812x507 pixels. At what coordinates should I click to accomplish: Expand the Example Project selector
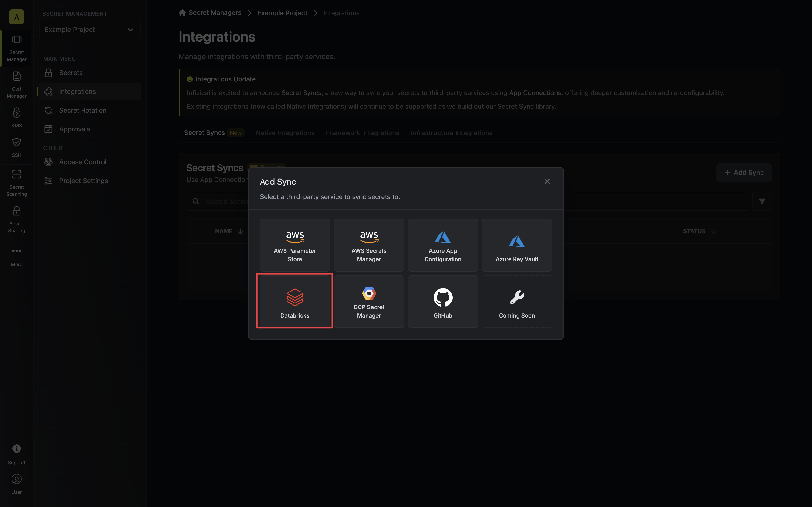pyautogui.click(x=131, y=30)
